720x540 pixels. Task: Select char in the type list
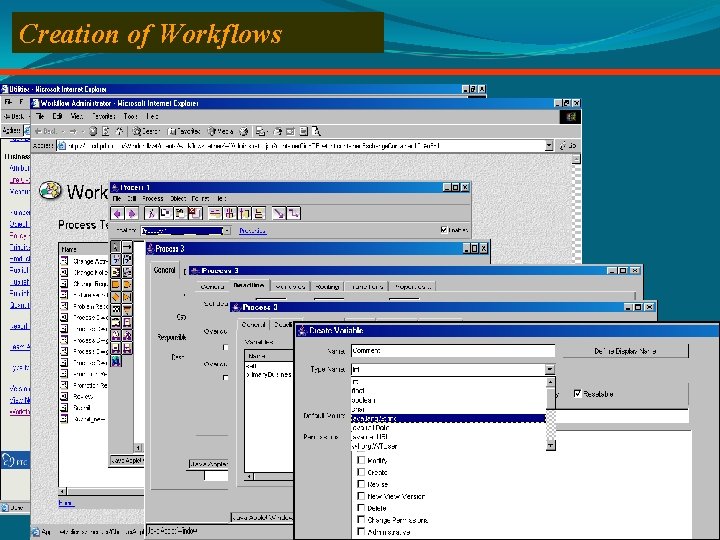[448, 409]
